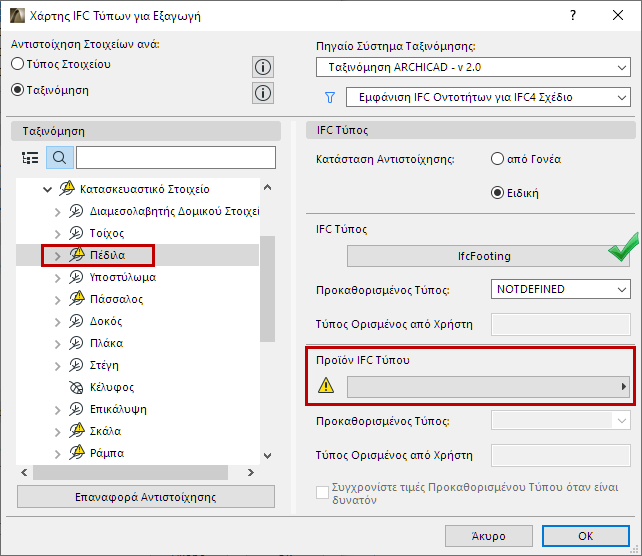Screen dimensions: 642x556
Task: Click the classification search input field
Action: coord(175,157)
